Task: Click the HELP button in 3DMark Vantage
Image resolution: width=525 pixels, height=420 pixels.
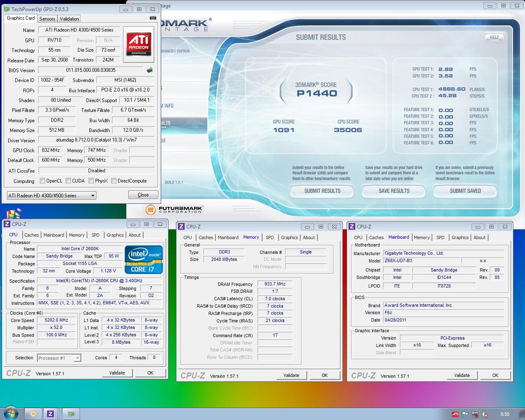Action: pos(495,37)
